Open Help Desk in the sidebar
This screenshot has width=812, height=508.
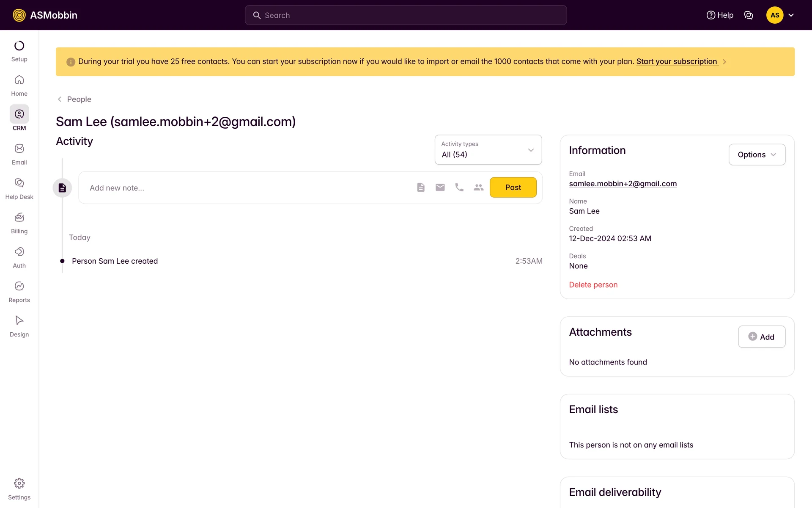(19, 188)
